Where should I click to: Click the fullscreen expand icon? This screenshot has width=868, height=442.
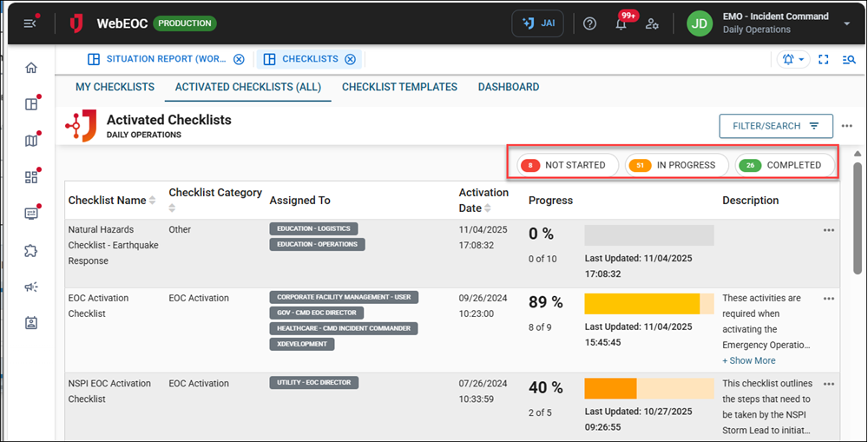(824, 60)
